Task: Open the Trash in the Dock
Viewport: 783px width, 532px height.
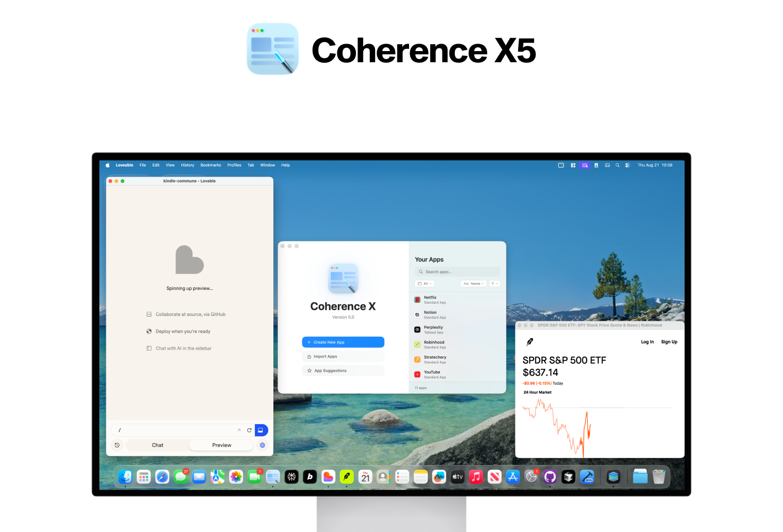Action: pyautogui.click(x=659, y=477)
